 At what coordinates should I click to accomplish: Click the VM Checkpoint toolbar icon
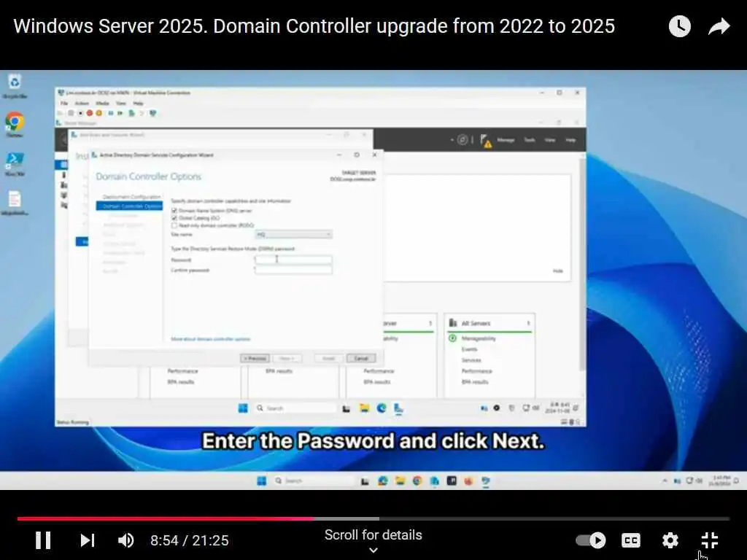[131, 113]
